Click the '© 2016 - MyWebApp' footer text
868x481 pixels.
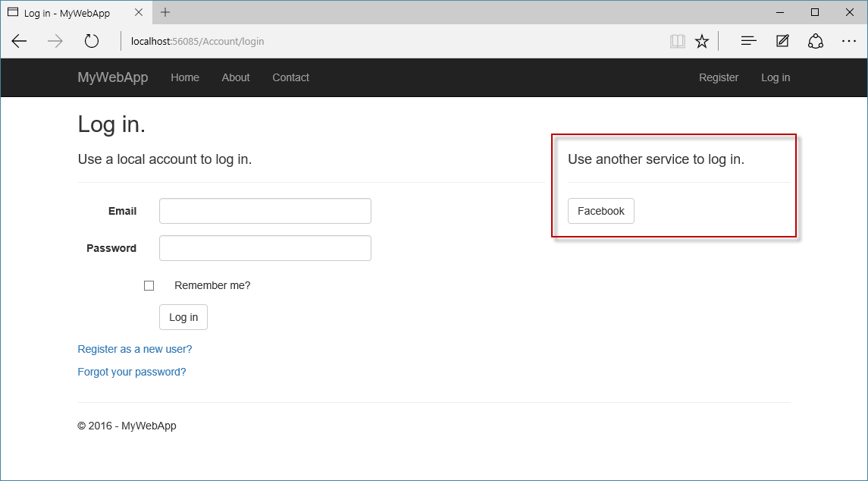(x=127, y=426)
